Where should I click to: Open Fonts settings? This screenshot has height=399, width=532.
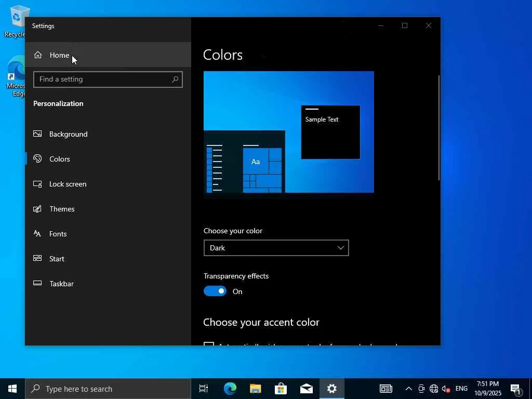click(x=108, y=234)
